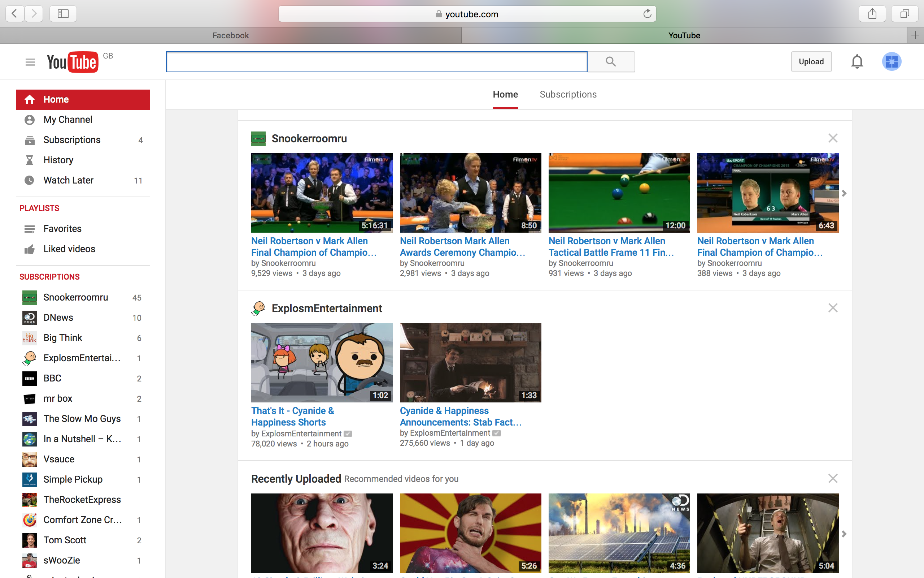Click the Upload button
The height and width of the screenshot is (578, 924).
(811, 61)
